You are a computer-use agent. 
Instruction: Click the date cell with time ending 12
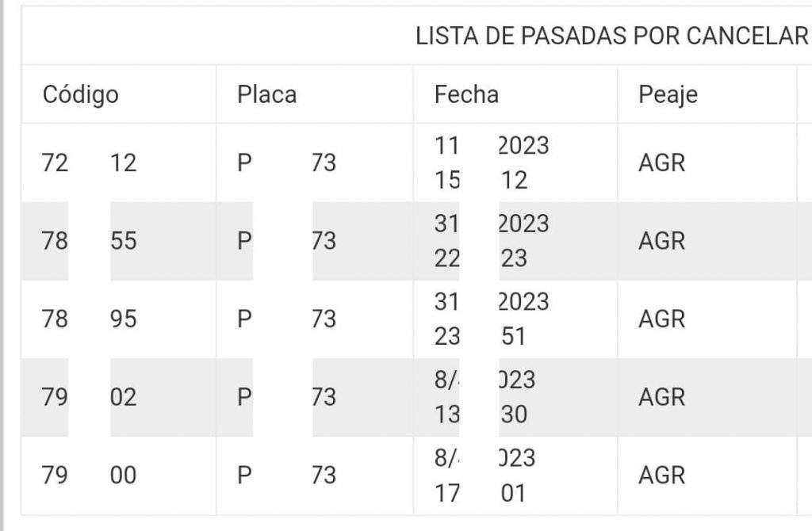pos(492,163)
